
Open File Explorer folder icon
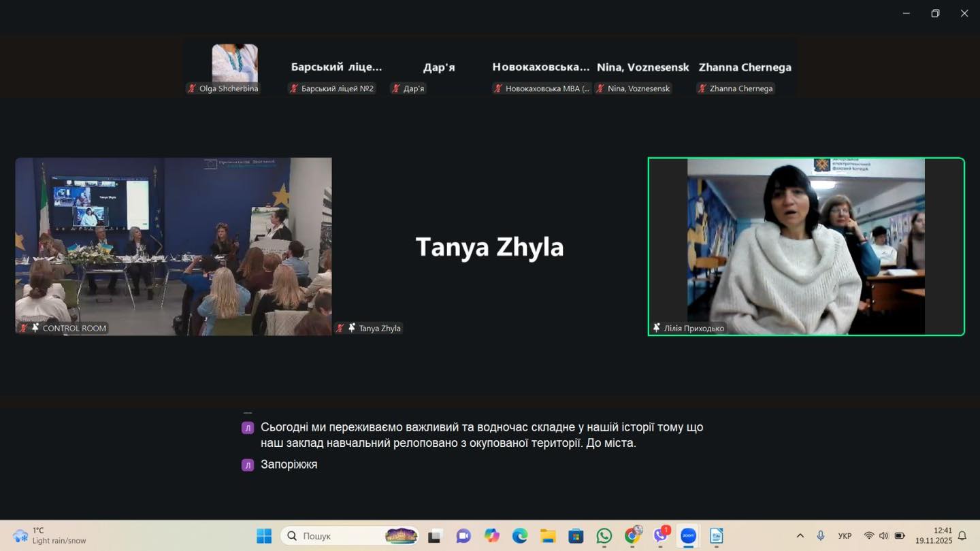(x=548, y=536)
